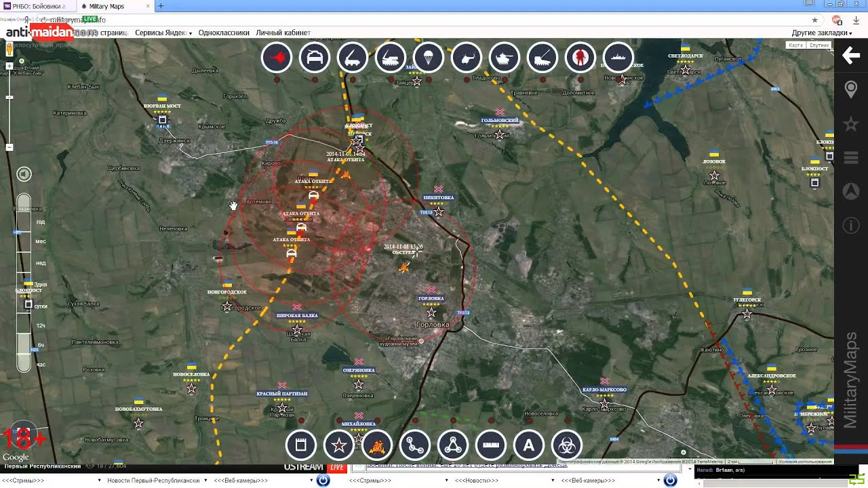Screen dimensions: 868x488
Task: Select the helicopter icon
Action: [x=467, y=58]
